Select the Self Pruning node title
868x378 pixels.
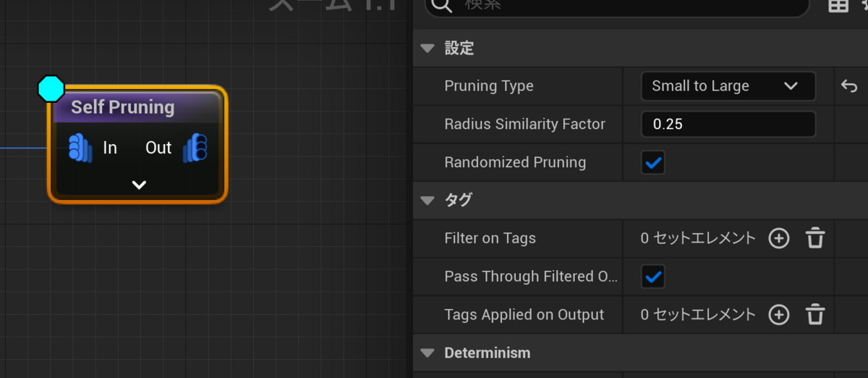coord(123,108)
